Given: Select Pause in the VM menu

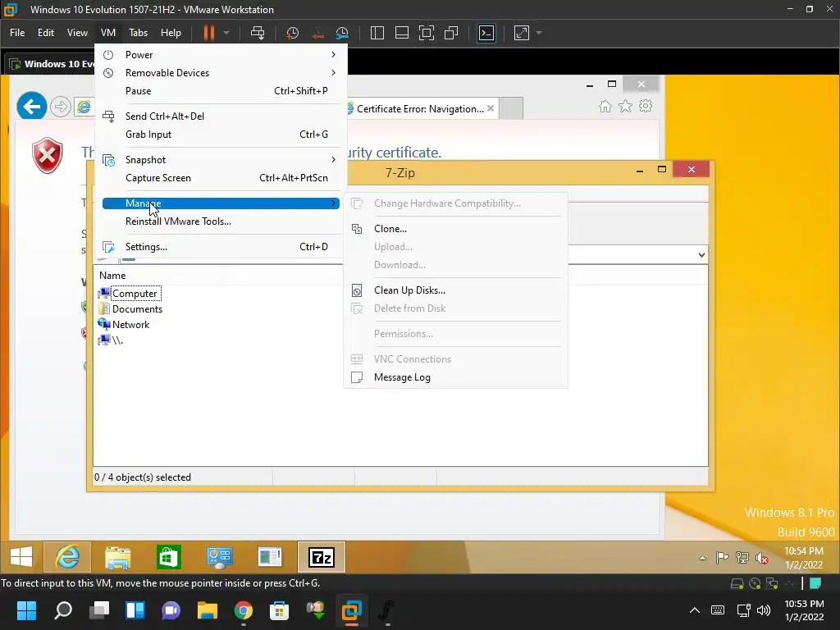Looking at the screenshot, I should pyautogui.click(x=221, y=91).
